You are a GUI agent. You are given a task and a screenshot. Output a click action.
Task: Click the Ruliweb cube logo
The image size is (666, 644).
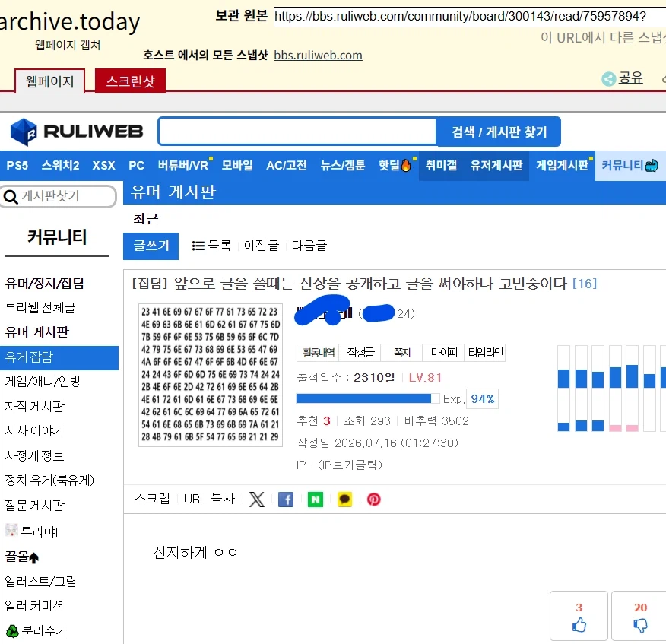tap(24, 132)
